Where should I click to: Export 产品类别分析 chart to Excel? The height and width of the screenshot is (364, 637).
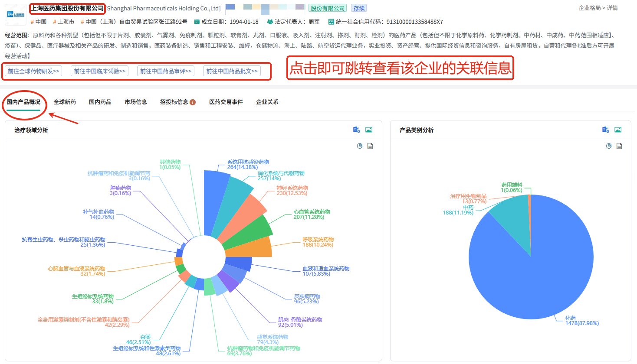coord(605,130)
